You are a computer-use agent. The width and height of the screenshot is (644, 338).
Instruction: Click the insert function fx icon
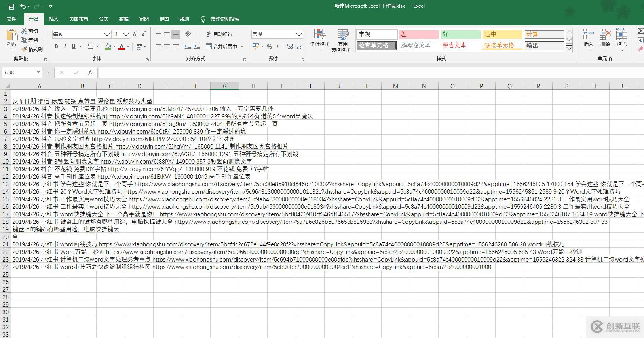[x=90, y=73]
